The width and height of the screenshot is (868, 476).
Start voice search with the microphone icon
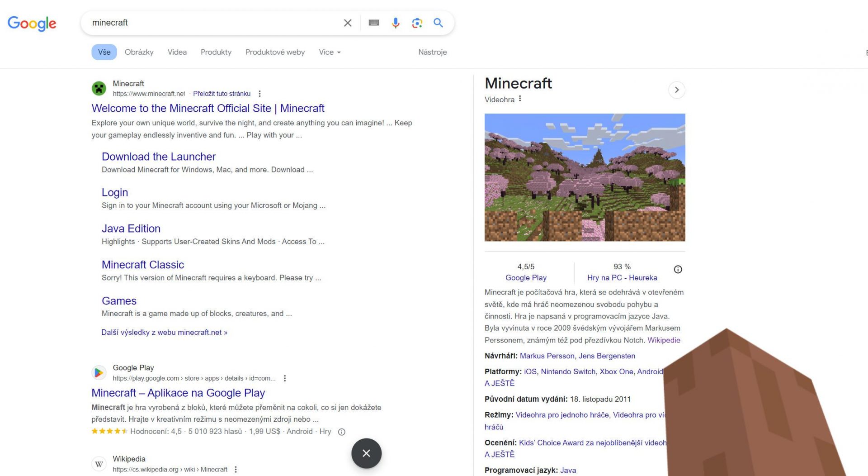click(x=396, y=23)
